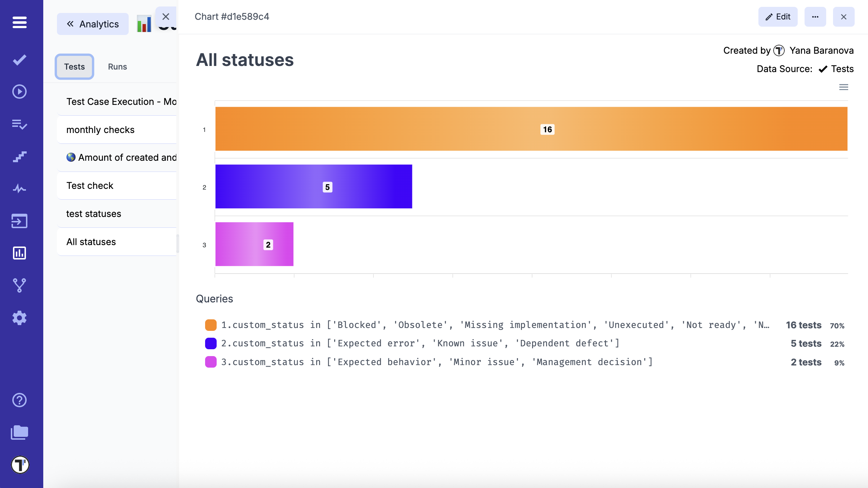868x488 pixels.
Task: Open the Help question mark icon
Action: click(19, 400)
